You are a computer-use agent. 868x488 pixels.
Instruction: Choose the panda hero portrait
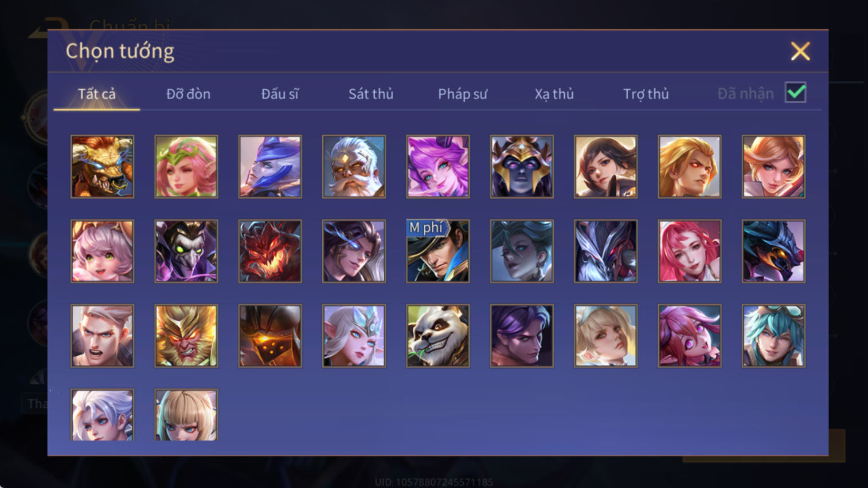(x=437, y=336)
